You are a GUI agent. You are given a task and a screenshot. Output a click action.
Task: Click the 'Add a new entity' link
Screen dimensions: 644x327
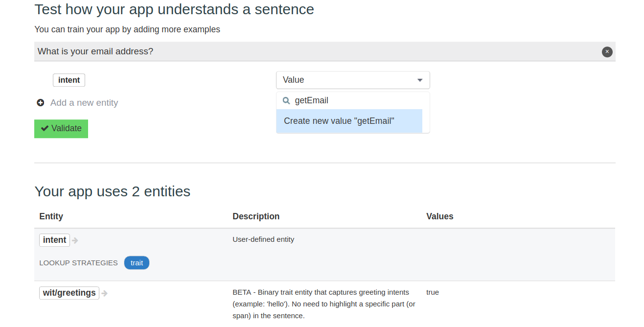pos(84,103)
